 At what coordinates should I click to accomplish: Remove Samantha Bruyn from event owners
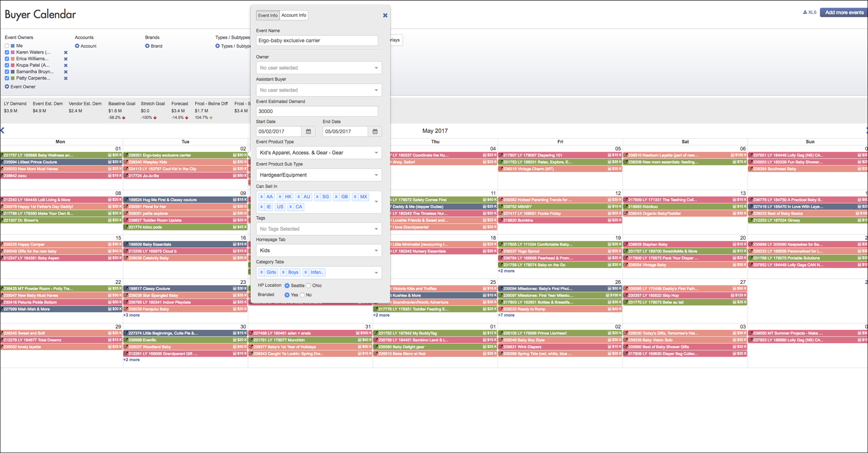66,72
